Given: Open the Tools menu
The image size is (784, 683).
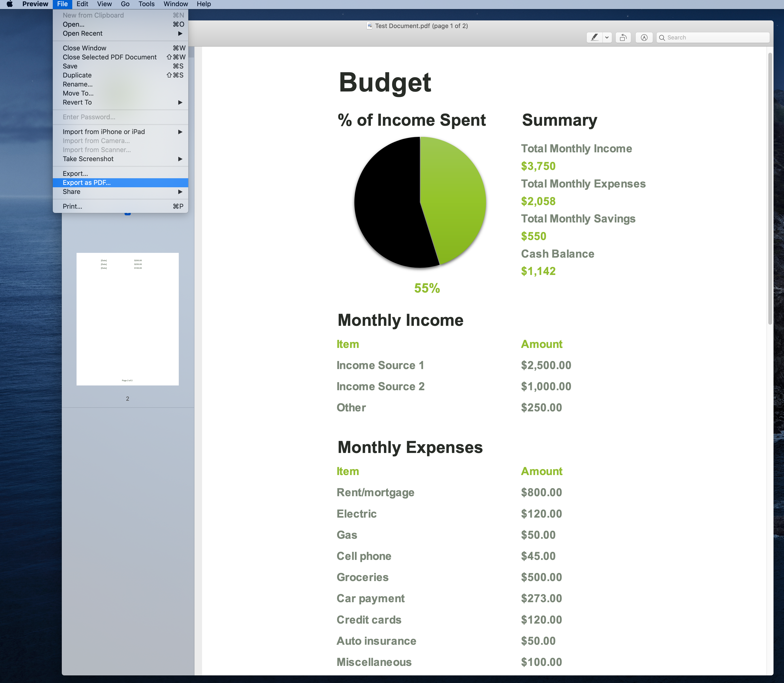Looking at the screenshot, I should [146, 4].
